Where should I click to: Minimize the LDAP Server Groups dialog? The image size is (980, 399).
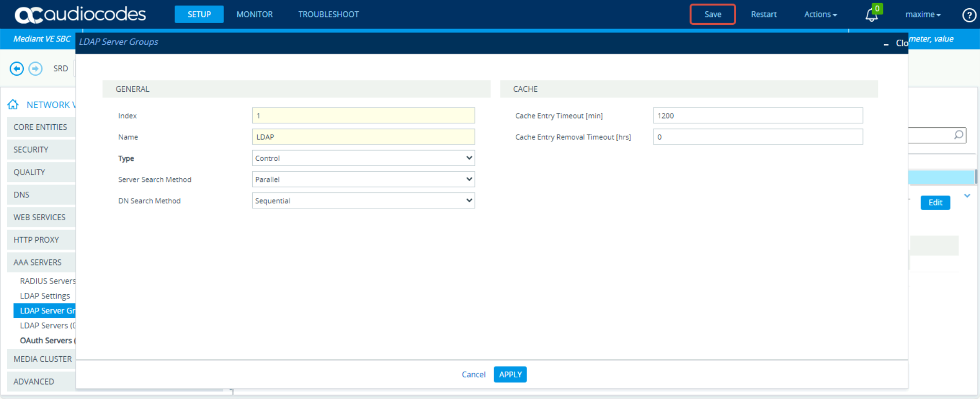[x=886, y=44]
